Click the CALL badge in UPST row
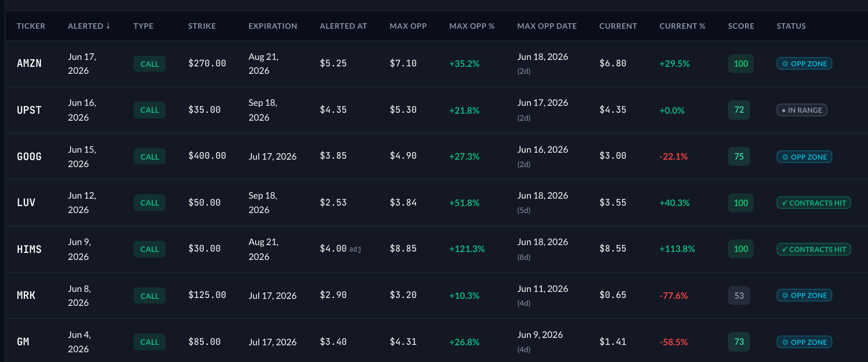The image size is (868, 362). (149, 110)
